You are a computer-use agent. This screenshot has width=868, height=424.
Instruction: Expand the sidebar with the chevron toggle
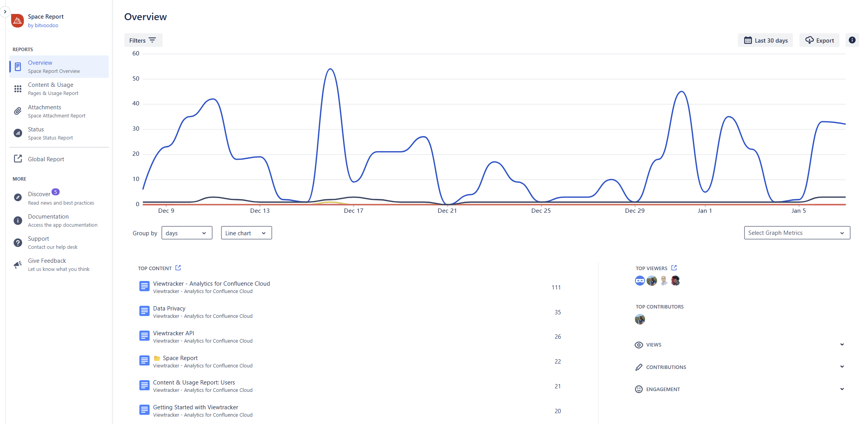coord(5,12)
